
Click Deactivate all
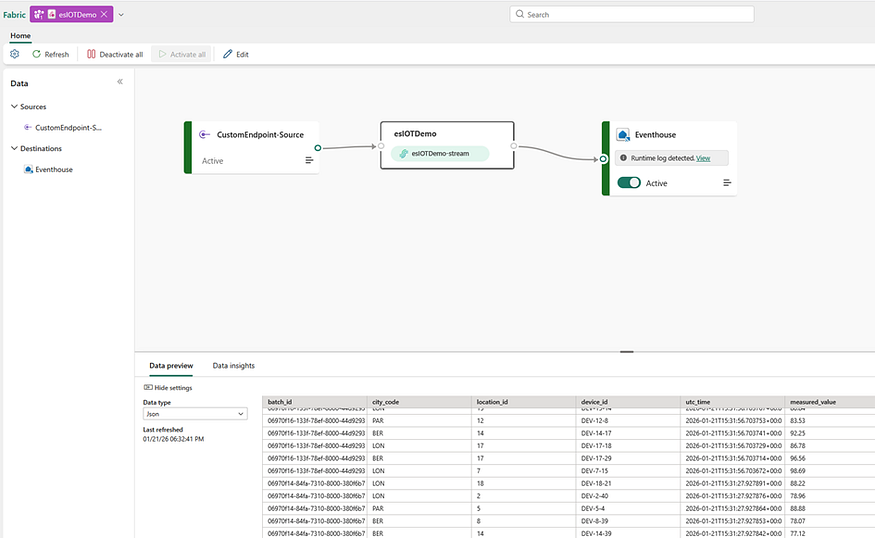tap(115, 54)
